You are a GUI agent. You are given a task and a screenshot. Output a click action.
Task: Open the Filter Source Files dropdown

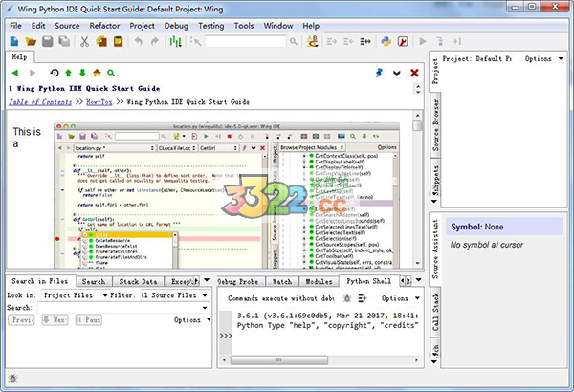click(175, 295)
